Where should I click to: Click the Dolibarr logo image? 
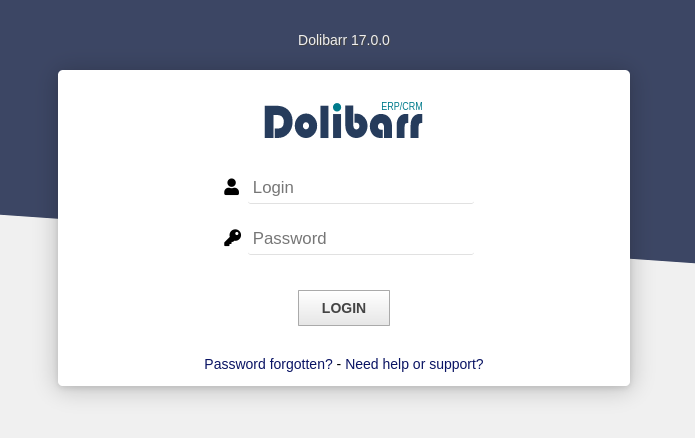pyautogui.click(x=344, y=120)
